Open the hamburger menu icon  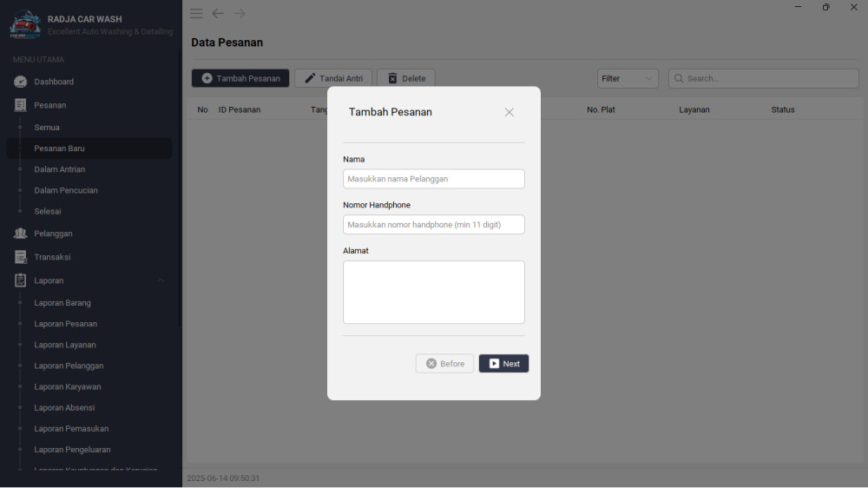tap(196, 13)
